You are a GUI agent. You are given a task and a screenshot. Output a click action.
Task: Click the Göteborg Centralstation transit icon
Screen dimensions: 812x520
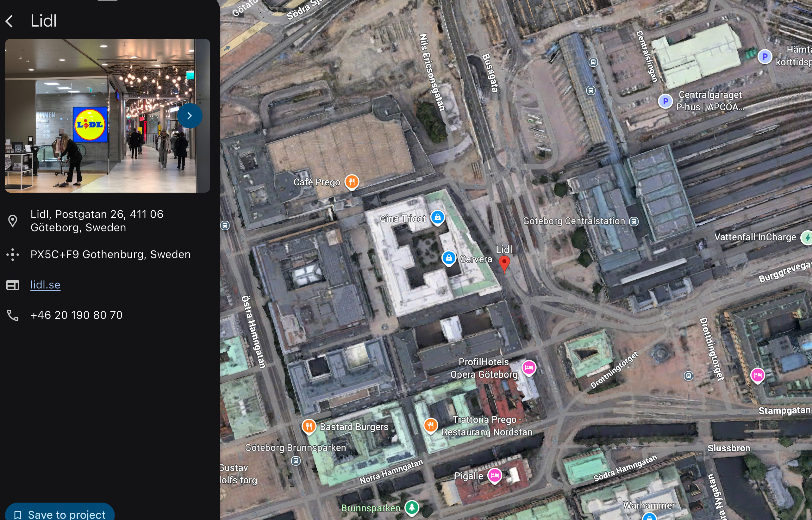(x=634, y=221)
